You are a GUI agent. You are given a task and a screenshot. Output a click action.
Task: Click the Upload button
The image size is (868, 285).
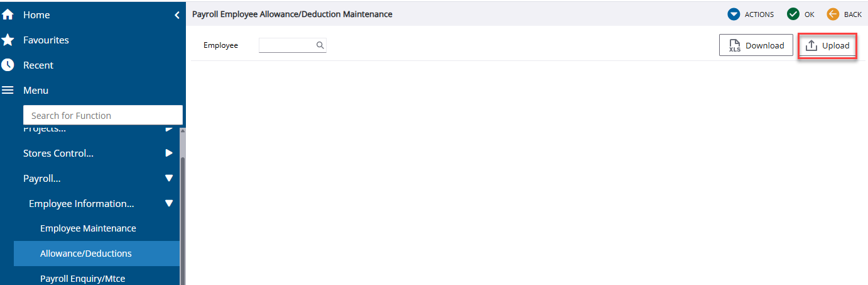pyautogui.click(x=827, y=45)
